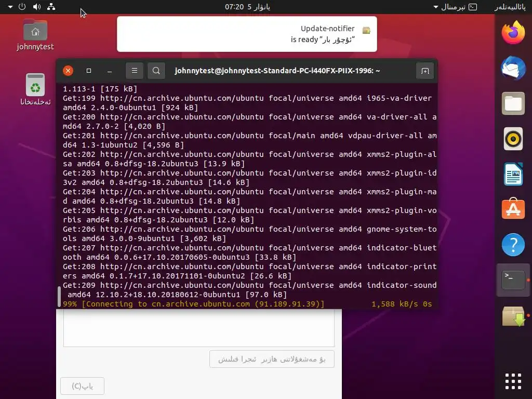
Task: Click the power icon in top bar
Action: [x=22, y=6]
